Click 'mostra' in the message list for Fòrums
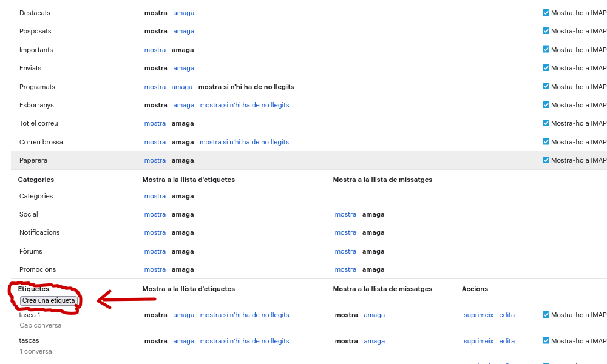Screen dimensions: 607x364 pos(345,251)
